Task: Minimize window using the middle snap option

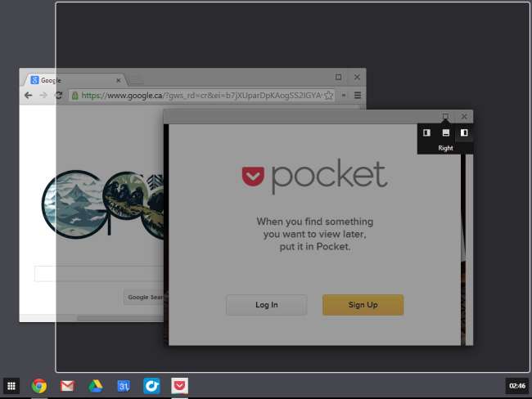Action: tap(445, 132)
